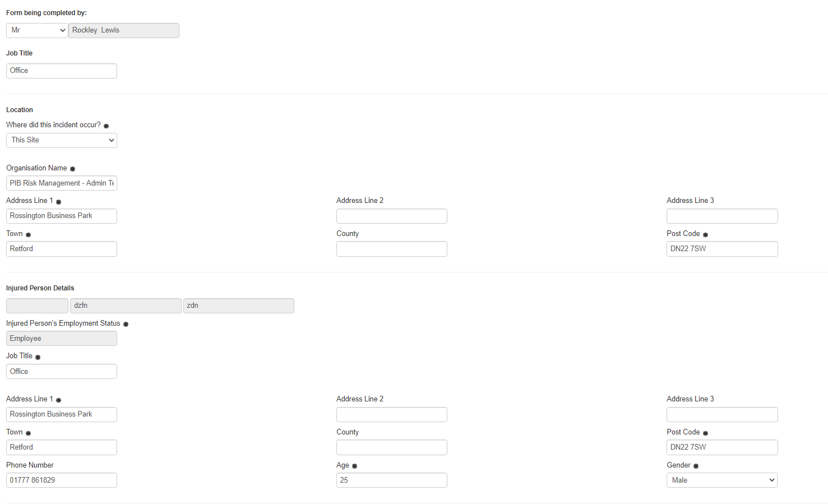Open the title dropdown showing "Mr"
828x504 pixels.
[36, 30]
